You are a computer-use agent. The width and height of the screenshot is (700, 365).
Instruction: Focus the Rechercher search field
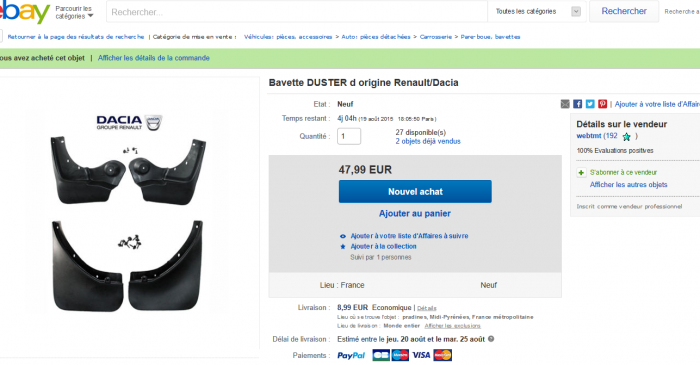pyautogui.click(x=297, y=12)
